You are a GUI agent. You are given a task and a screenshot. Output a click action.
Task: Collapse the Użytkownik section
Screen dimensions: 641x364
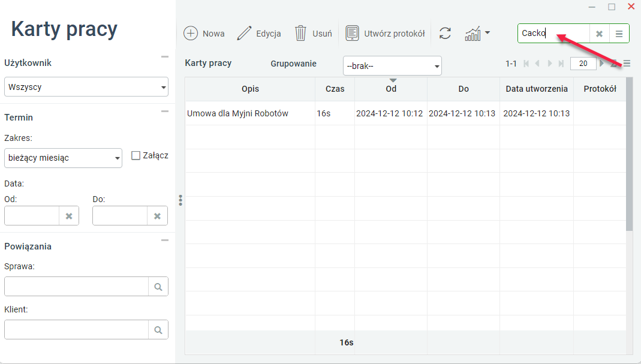[165, 57]
